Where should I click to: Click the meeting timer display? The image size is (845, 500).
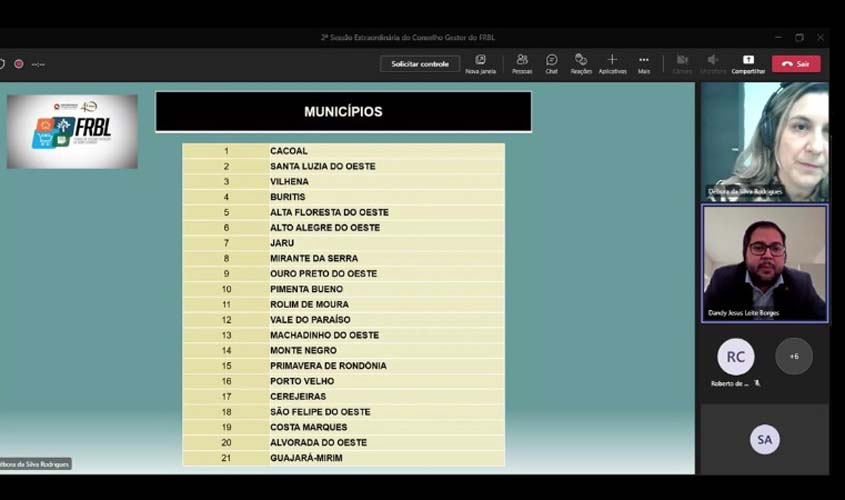coord(38,65)
